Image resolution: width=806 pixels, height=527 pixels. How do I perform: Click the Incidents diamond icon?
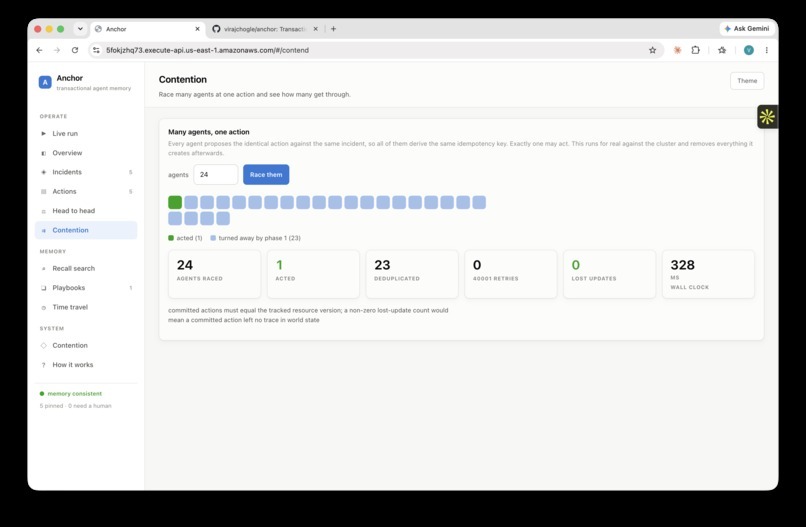pos(43,172)
